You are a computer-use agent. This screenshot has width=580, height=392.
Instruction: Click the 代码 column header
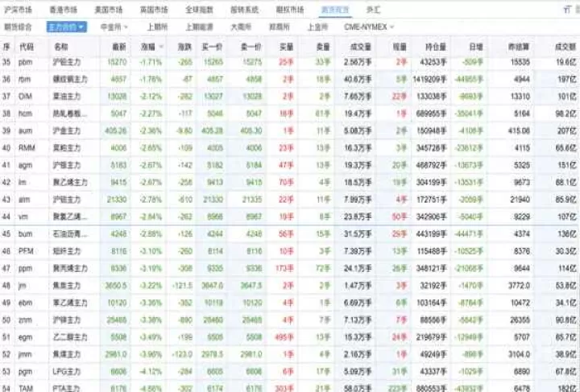(26, 47)
